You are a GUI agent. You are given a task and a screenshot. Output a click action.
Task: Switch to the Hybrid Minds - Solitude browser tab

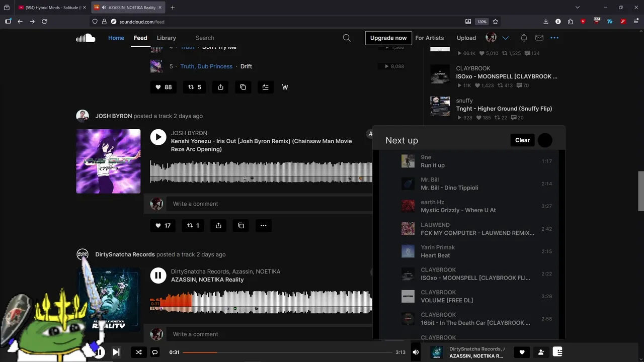52,8
